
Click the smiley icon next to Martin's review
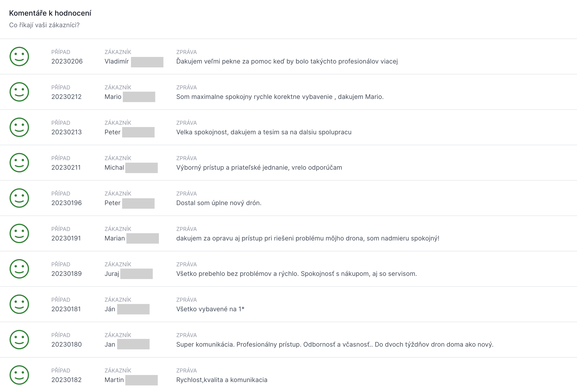(x=19, y=375)
